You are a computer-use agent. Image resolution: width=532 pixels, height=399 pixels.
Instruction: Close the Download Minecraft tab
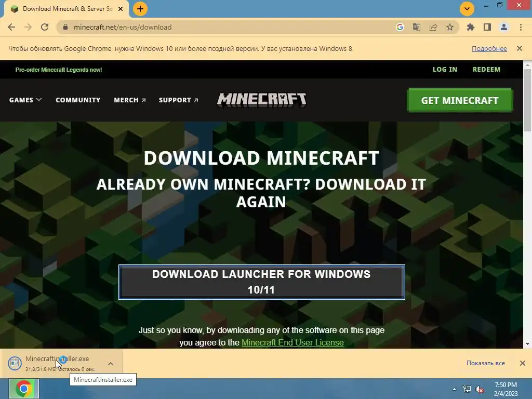(121, 9)
